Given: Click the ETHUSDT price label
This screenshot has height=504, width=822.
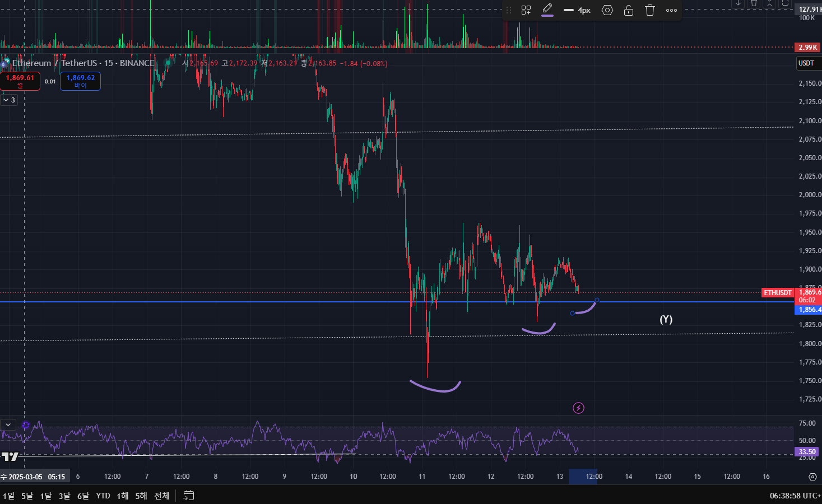Looking at the screenshot, I should click(778, 293).
